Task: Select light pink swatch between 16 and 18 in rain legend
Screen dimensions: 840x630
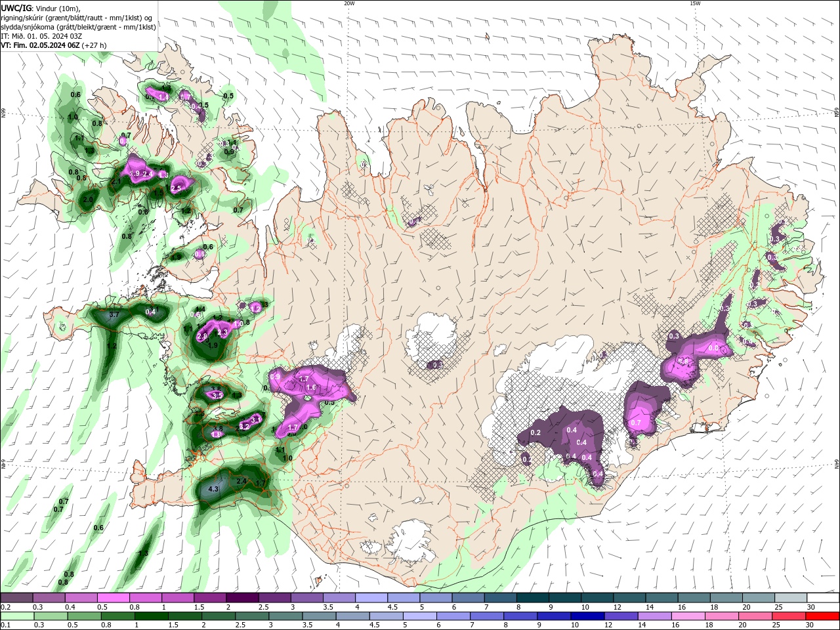Action: point(687,616)
